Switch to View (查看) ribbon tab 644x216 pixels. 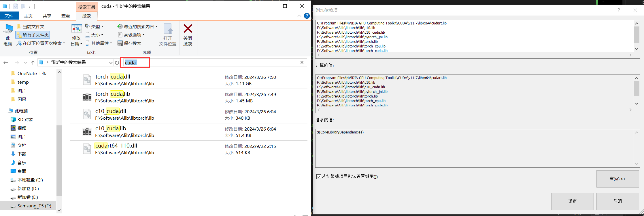(x=66, y=16)
